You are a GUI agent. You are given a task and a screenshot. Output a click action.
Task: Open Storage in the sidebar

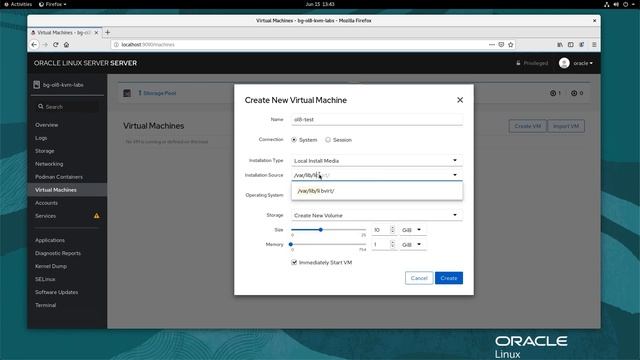pos(44,151)
